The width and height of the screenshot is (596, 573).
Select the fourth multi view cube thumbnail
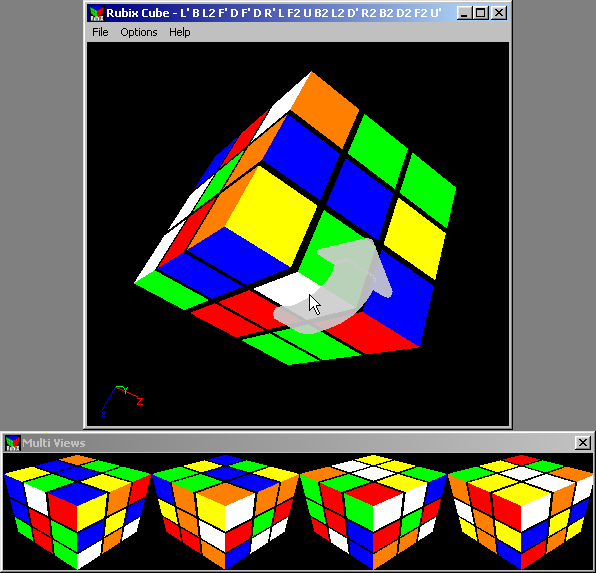(x=521, y=511)
